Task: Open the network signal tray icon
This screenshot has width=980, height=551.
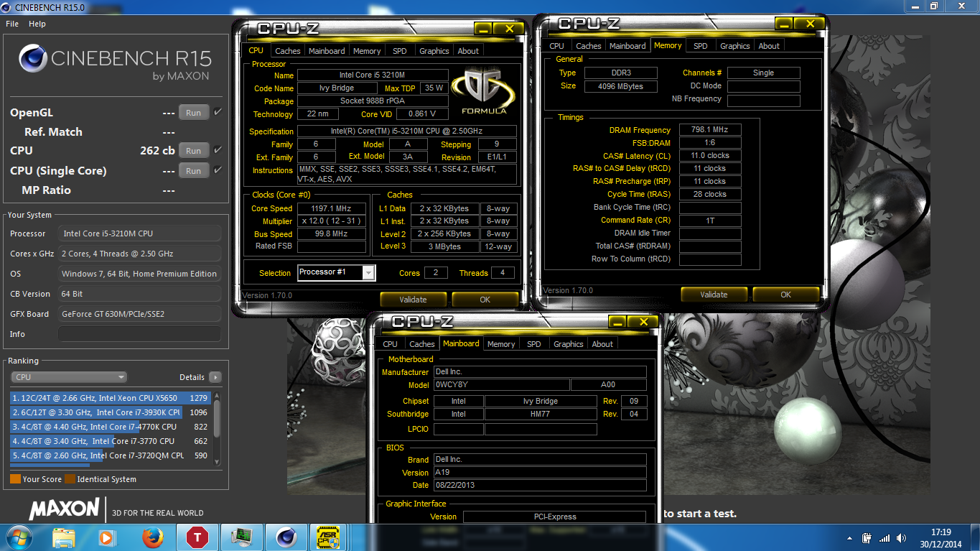Action: (885, 538)
